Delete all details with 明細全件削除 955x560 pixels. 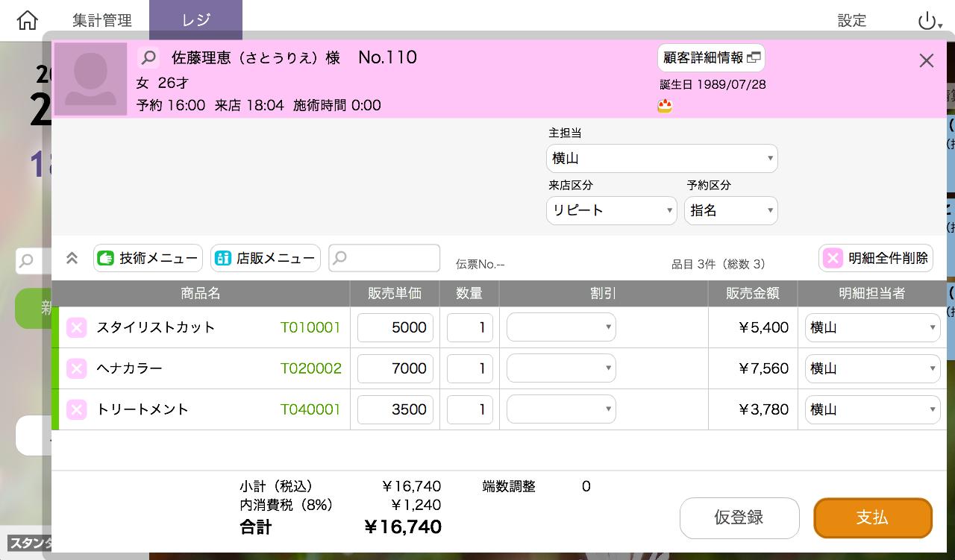click(x=876, y=258)
